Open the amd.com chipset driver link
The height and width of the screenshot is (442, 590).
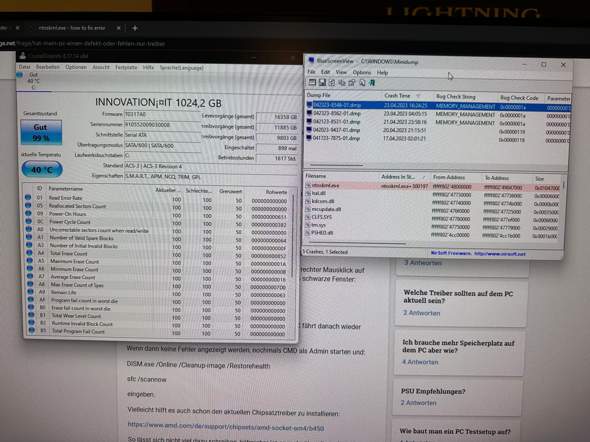coord(226,427)
